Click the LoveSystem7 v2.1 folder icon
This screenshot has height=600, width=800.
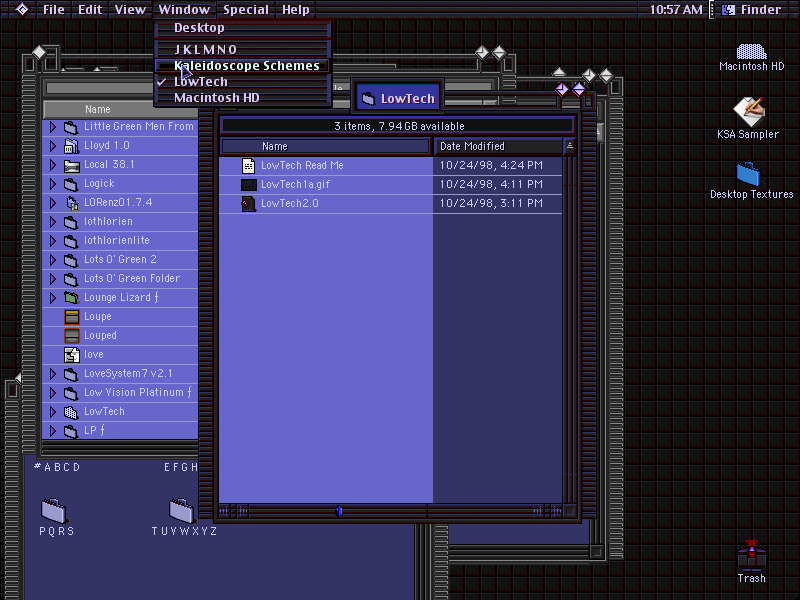pos(71,374)
